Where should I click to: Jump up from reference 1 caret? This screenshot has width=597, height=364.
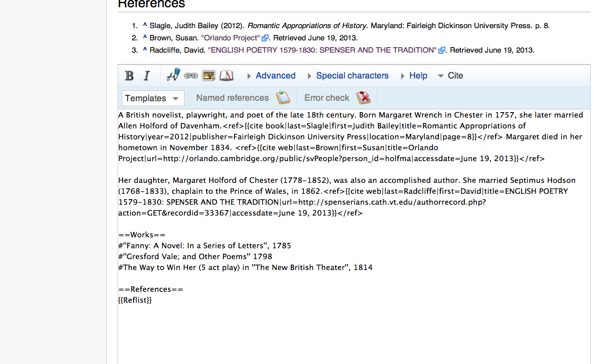point(145,25)
